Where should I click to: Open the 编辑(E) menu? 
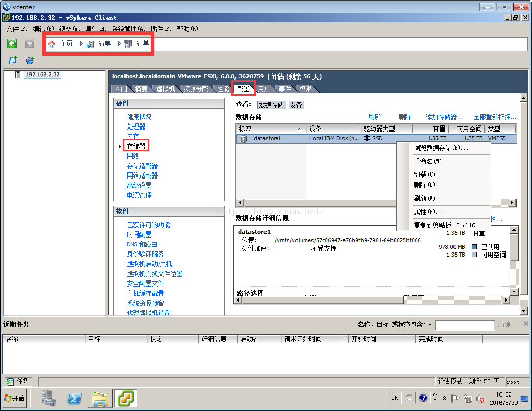click(43, 29)
